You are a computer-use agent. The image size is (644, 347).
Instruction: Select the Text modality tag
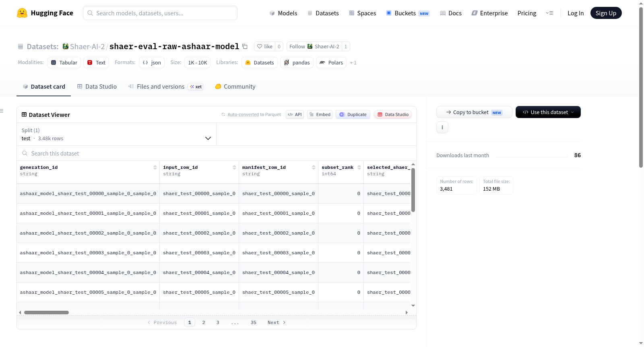point(96,62)
